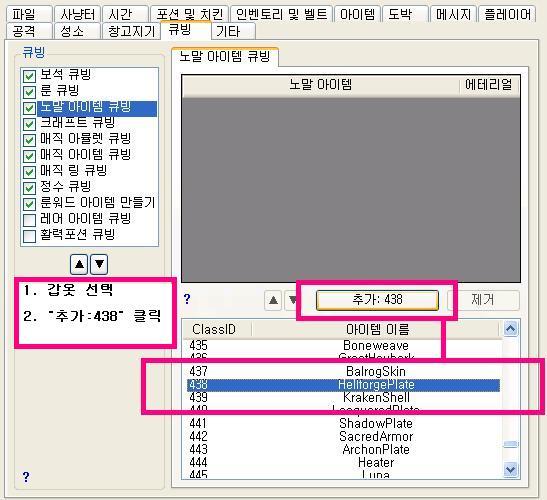Click the 에테리얼 column header
The height and width of the screenshot is (500, 547).
pyautogui.click(x=489, y=85)
